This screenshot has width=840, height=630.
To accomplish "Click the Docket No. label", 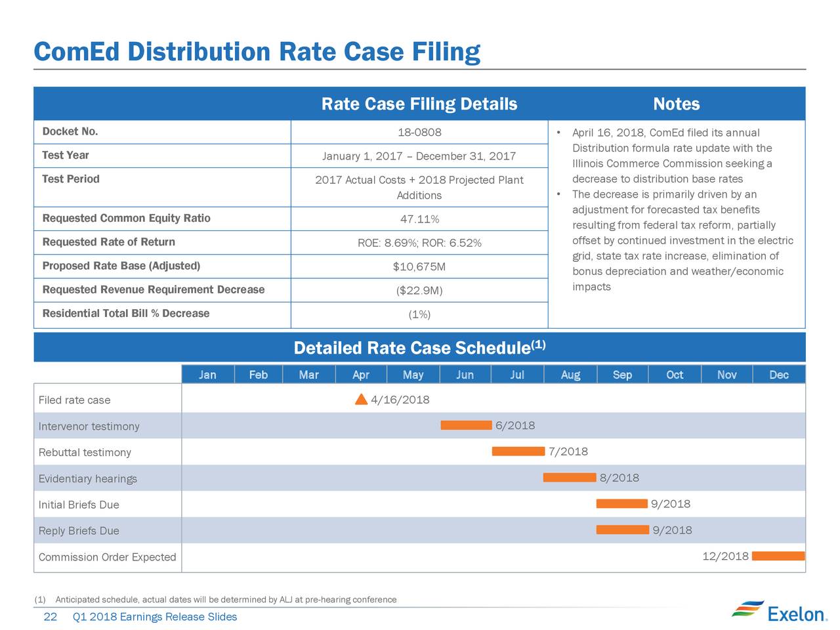I will (70, 131).
